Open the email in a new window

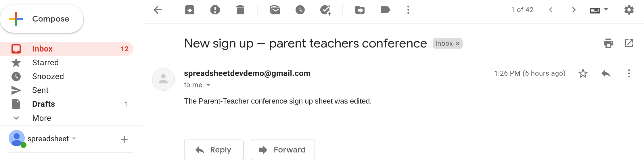629,43
